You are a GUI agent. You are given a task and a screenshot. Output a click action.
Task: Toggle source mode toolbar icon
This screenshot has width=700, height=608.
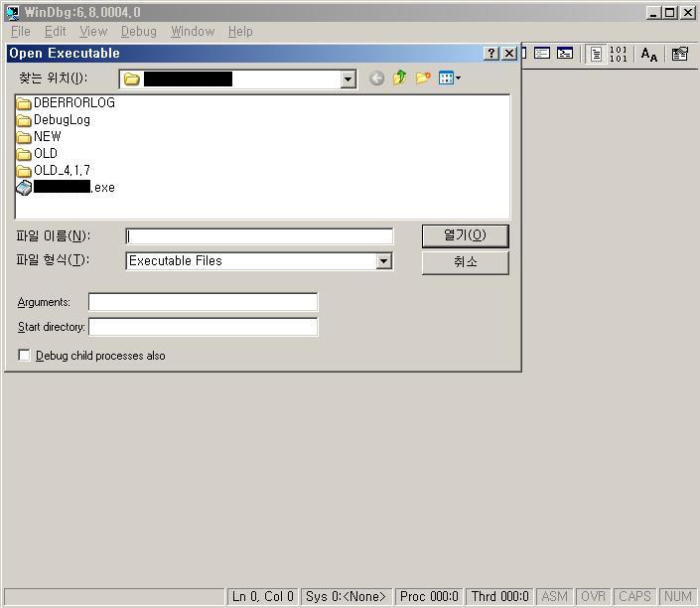(x=596, y=54)
